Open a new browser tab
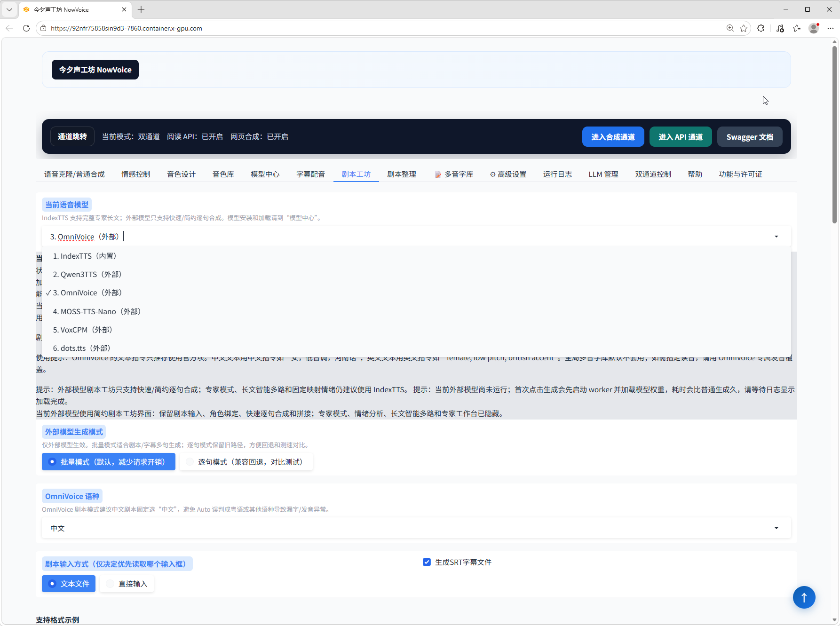 coord(141,9)
